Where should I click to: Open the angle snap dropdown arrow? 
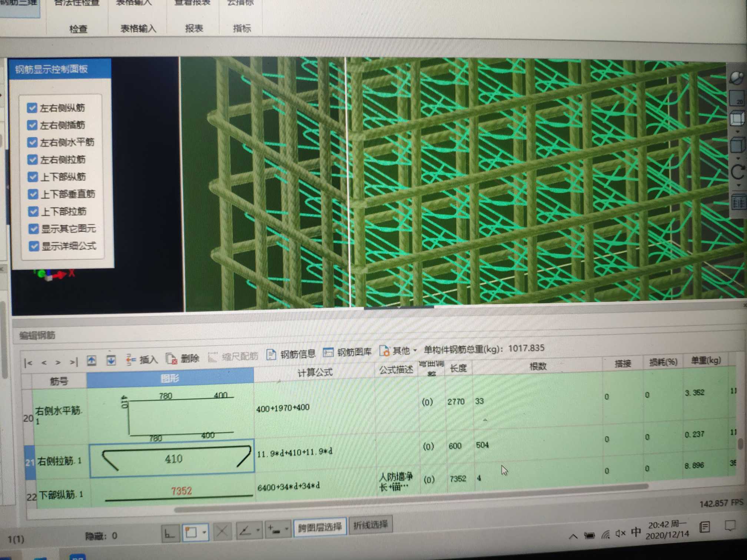258,530
